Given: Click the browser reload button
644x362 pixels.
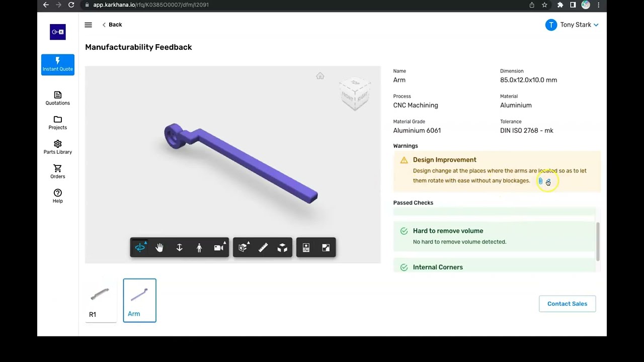Looking at the screenshot, I should click(71, 5).
